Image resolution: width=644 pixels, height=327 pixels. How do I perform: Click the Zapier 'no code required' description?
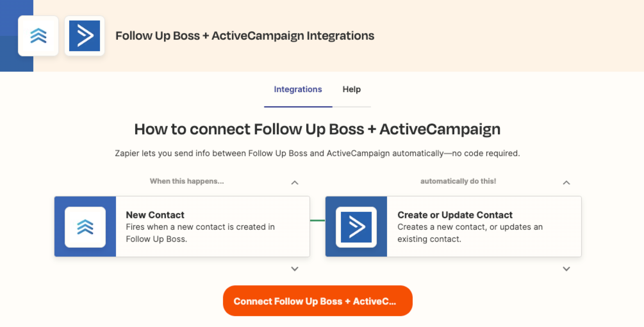pyautogui.click(x=317, y=153)
